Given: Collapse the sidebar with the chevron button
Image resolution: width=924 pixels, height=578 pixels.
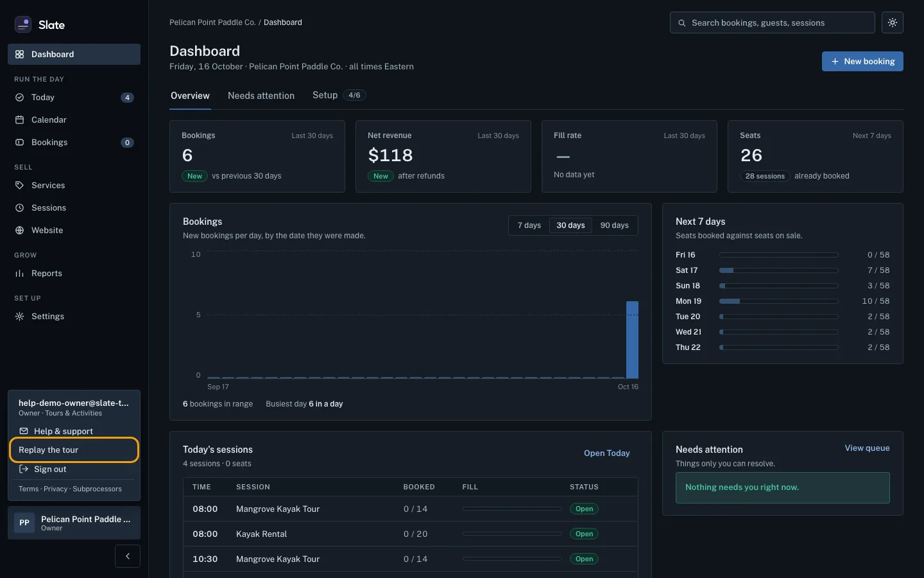Looking at the screenshot, I should 128,556.
